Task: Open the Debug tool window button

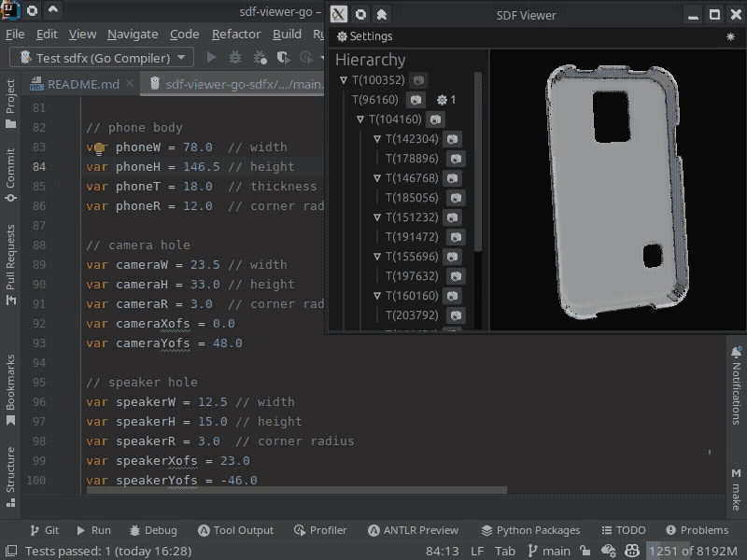Action: click(x=153, y=530)
